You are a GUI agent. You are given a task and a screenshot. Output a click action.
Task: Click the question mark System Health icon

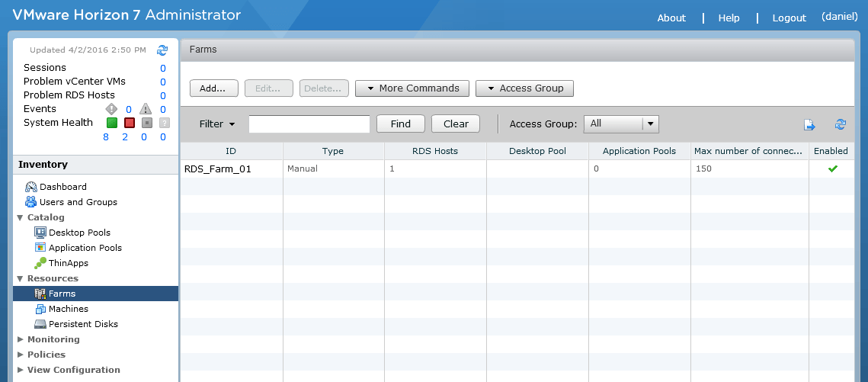coord(165,123)
